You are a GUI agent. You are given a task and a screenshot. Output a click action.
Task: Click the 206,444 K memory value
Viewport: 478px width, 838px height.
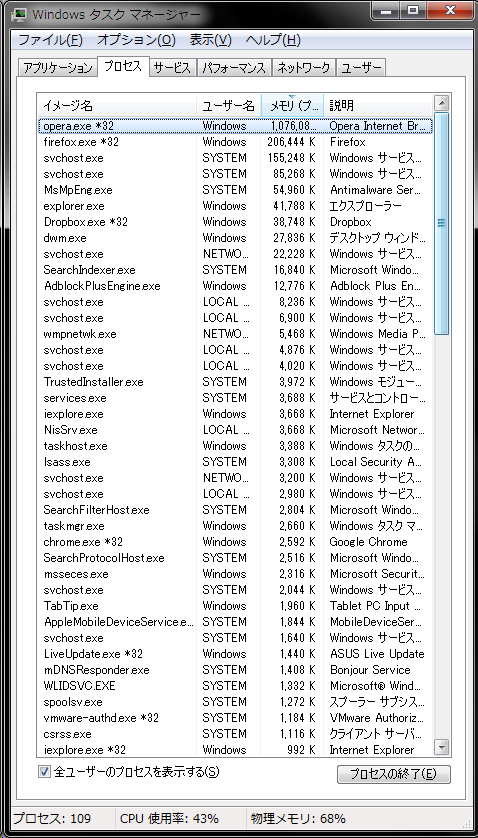pyautogui.click(x=291, y=142)
